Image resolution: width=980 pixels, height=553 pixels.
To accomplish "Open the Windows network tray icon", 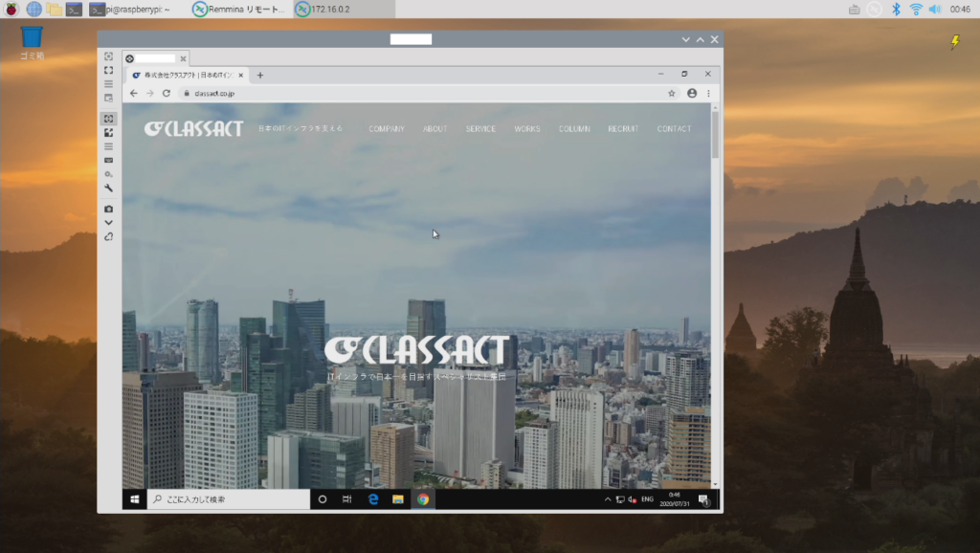I will (x=620, y=499).
